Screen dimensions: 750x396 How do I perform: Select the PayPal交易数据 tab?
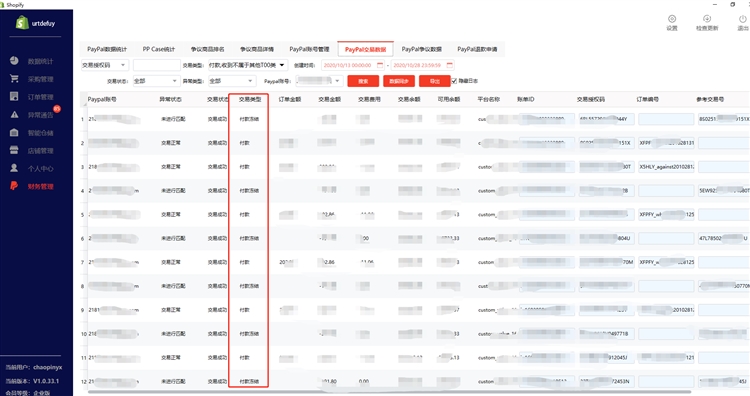[365, 49]
